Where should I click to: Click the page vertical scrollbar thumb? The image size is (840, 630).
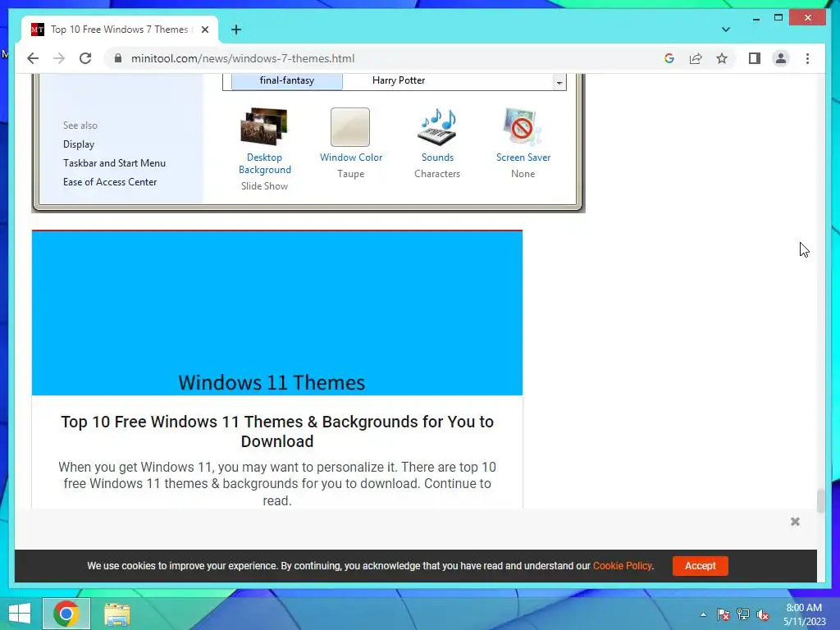[x=820, y=501]
